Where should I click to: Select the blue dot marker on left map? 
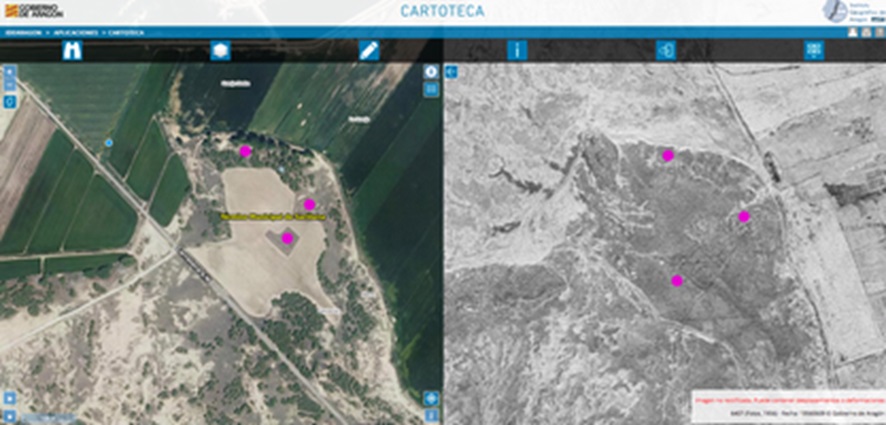pyautogui.click(x=109, y=143)
